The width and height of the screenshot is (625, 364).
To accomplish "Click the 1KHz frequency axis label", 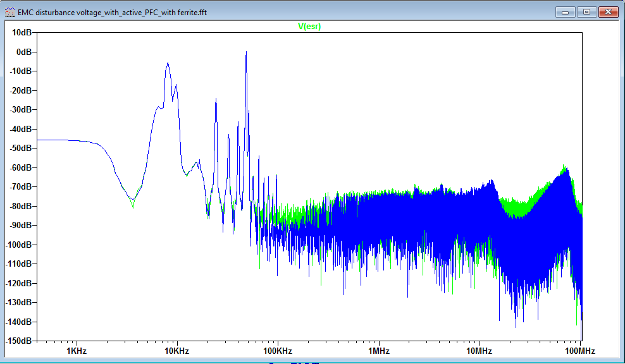I will pos(77,351).
